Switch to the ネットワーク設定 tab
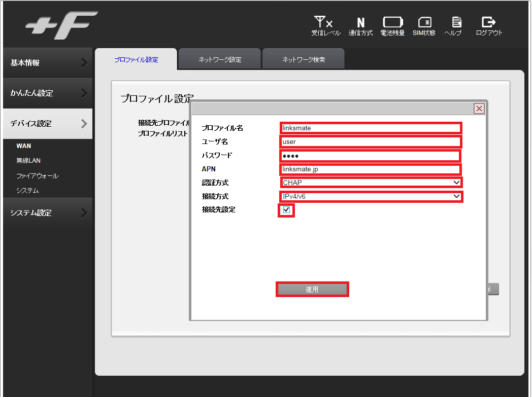Screen dimensions: 532x397 (x=220, y=60)
